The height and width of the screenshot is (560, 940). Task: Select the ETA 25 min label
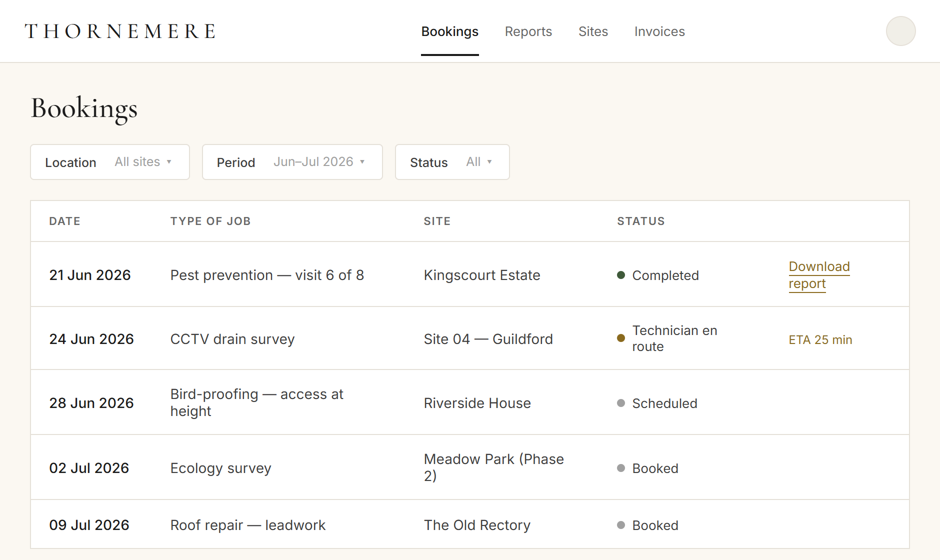pyautogui.click(x=820, y=339)
